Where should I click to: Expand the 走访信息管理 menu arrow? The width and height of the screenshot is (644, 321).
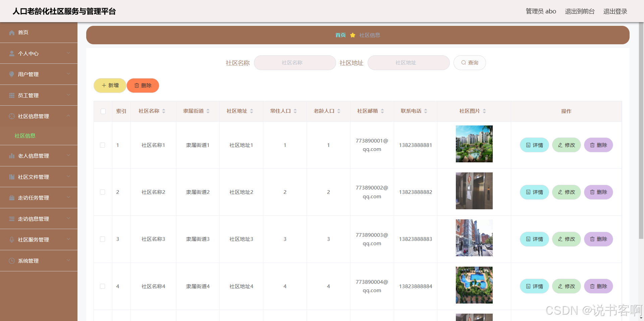pos(68,218)
